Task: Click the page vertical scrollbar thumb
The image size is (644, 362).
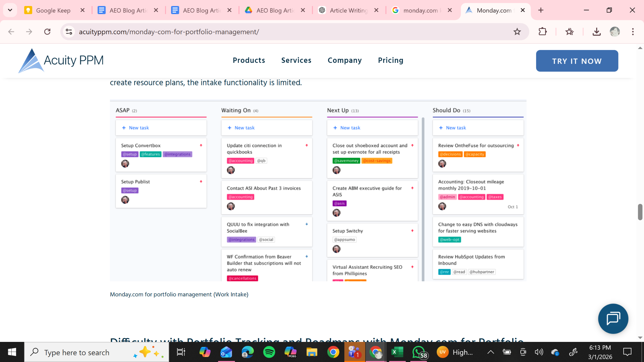Action: pos(640,212)
